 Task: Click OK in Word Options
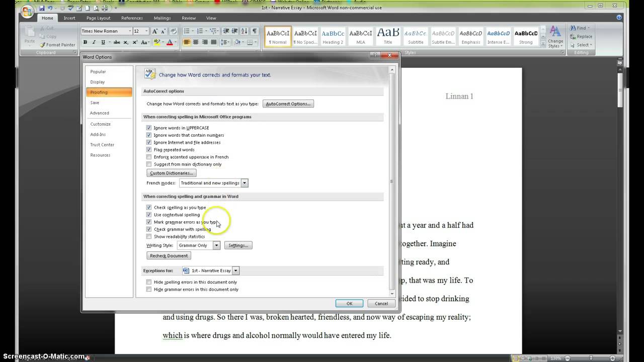click(x=349, y=303)
